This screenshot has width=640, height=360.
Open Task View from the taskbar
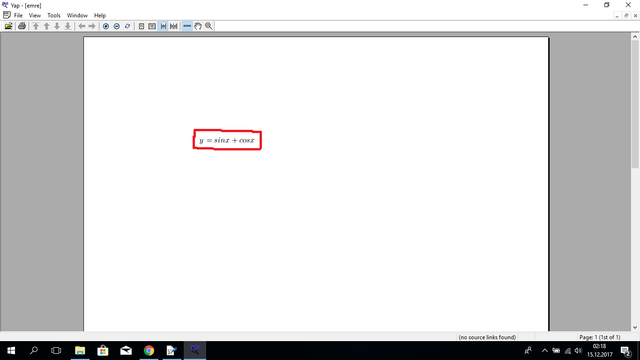[x=56, y=351]
